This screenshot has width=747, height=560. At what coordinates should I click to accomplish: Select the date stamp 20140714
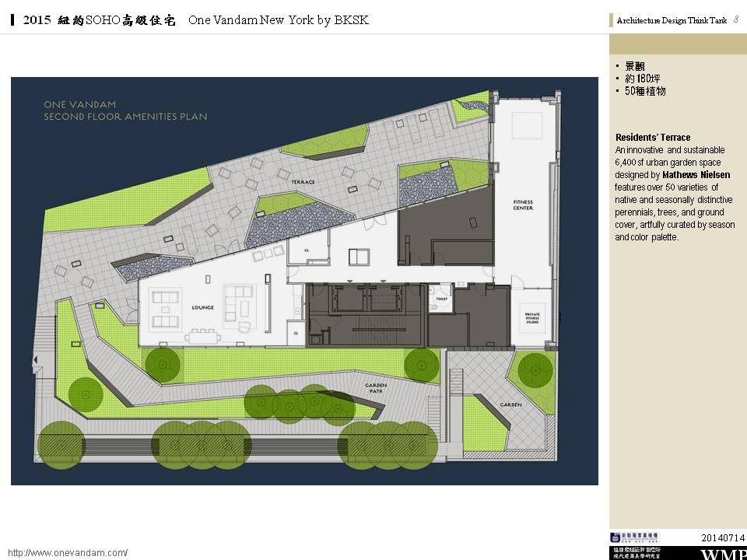(723, 537)
